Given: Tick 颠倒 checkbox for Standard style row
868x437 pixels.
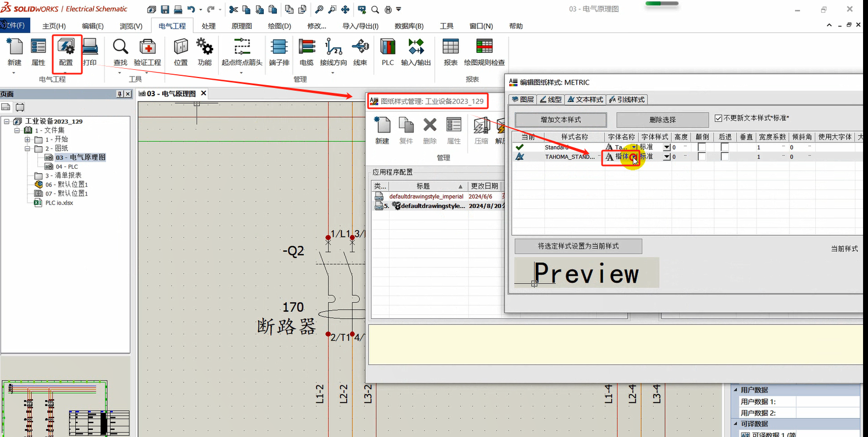Looking at the screenshot, I should point(702,147).
